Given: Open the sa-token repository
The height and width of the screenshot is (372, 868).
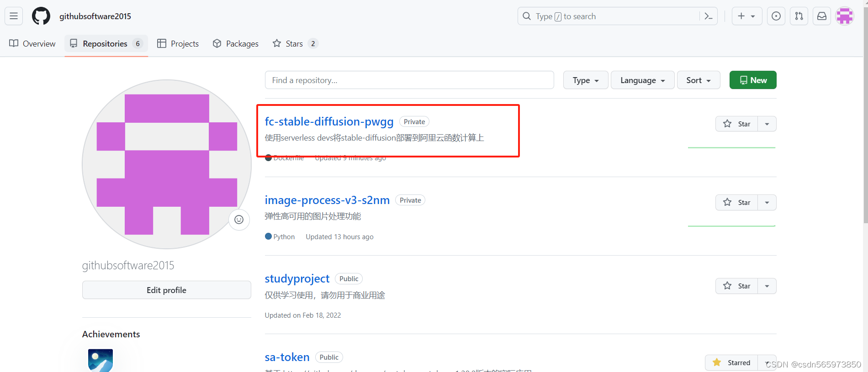Looking at the screenshot, I should [287, 357].
